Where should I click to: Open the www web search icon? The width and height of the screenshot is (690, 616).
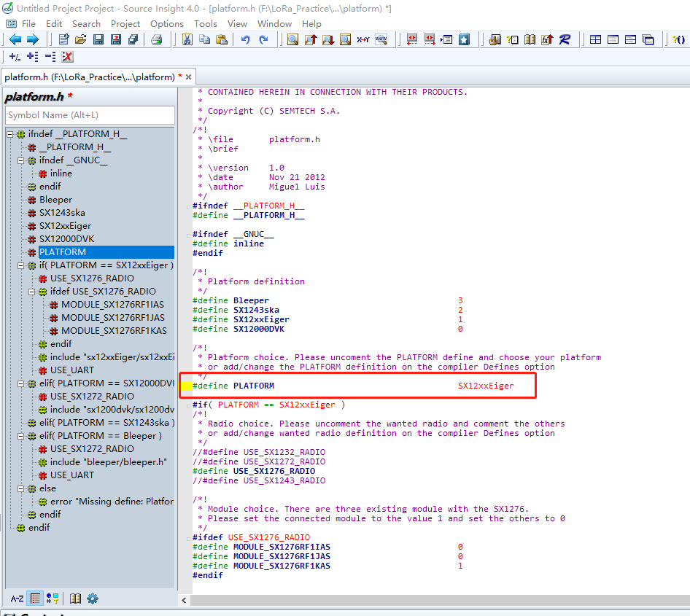[381, 39]
